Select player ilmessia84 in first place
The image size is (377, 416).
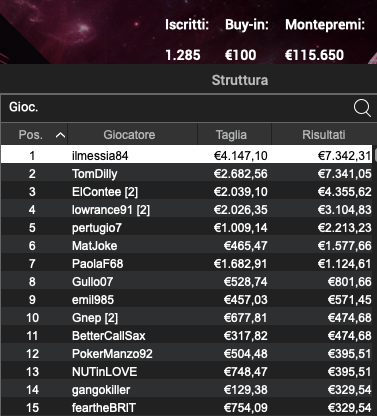(x=187, y=155)
